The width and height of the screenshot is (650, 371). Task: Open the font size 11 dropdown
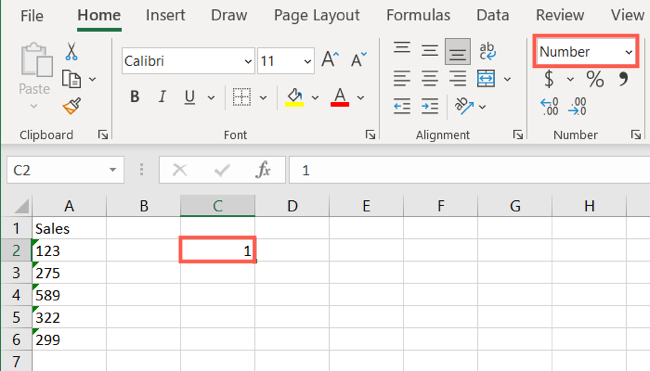tap(307, 61)
